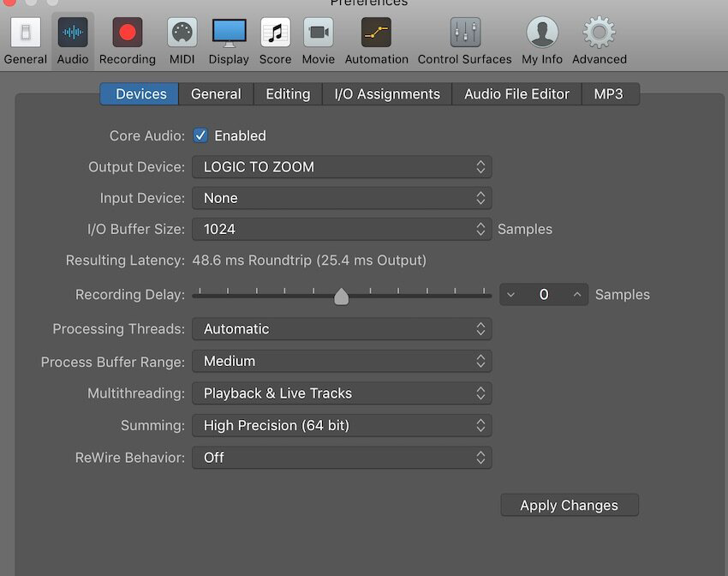The height and width of the screenshot is (576, 728).
Task: Select the Audio waveform preferences icon
Action: [x=73, y=33]
